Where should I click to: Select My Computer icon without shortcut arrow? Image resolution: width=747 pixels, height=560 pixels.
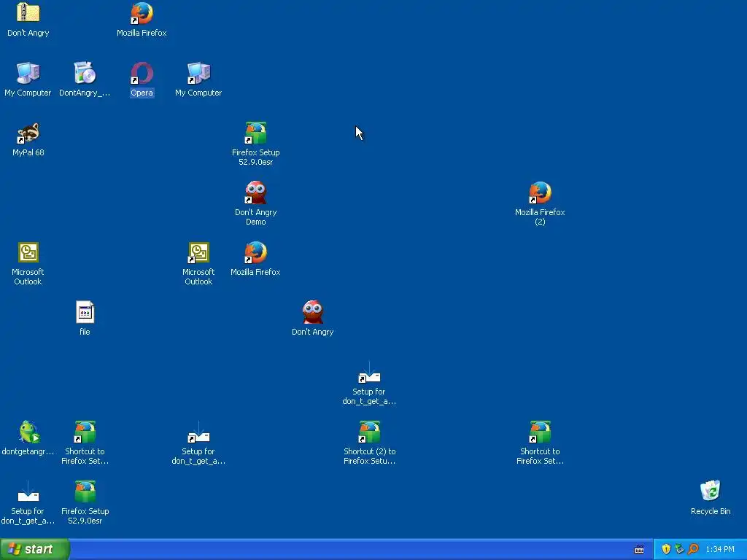pyautogui.click(x=28, y=73)
